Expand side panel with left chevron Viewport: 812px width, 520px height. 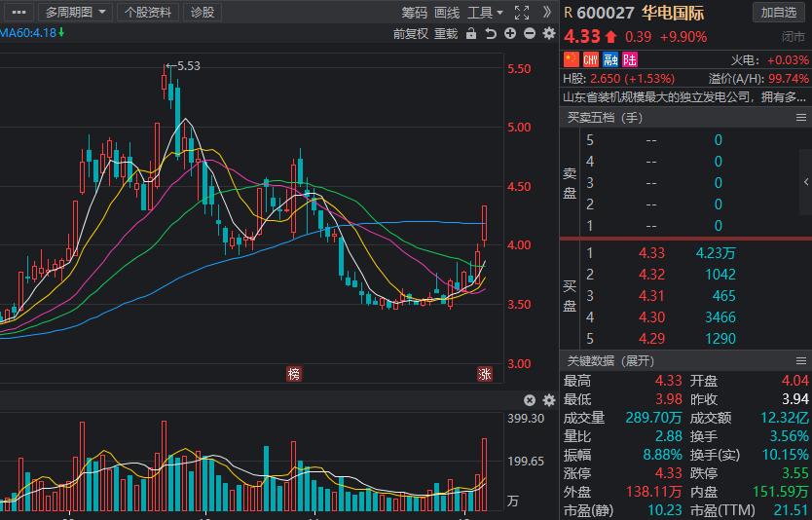[806, 182]
